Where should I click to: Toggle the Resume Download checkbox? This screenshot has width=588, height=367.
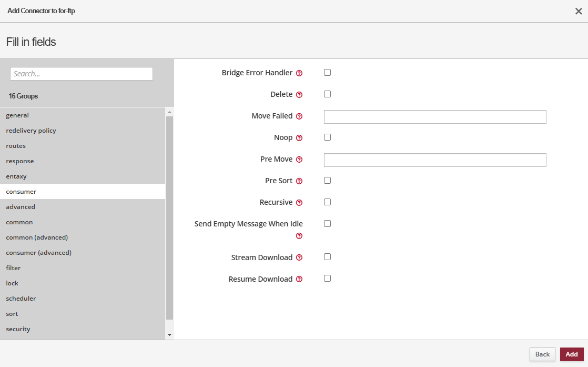point(327,279)
